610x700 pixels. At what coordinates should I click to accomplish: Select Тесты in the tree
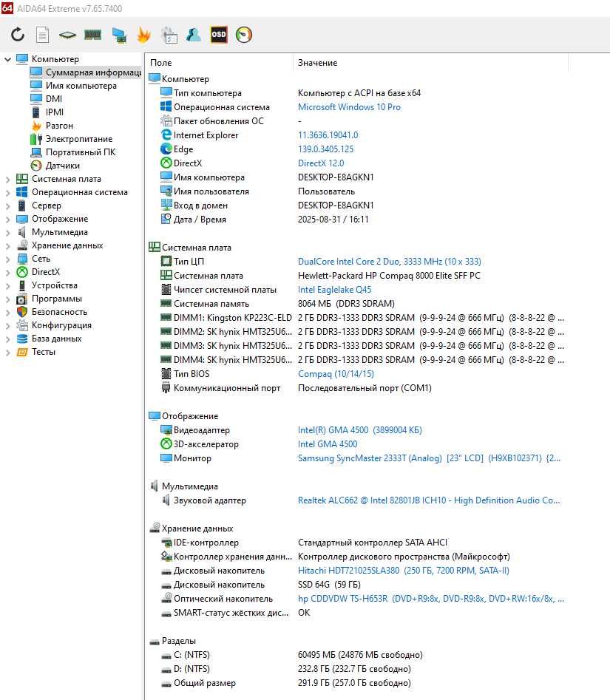click(x=44, y=352)
